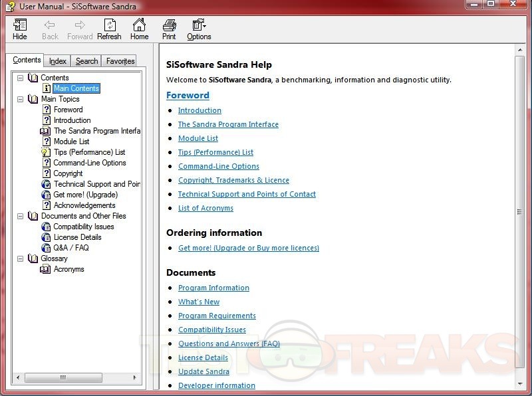
Task: Collapse the Glossary tree node
Action: [21, 258]
